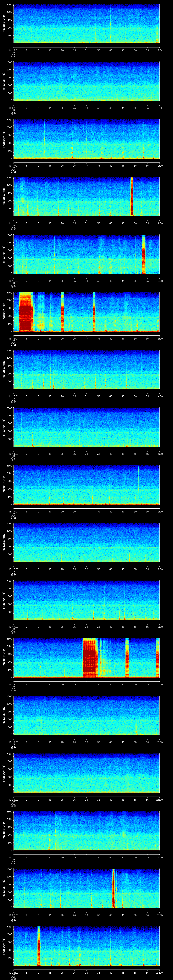
Task: Open the spectrogram panel starting at 16:07:00
Action: coord(86,24)
